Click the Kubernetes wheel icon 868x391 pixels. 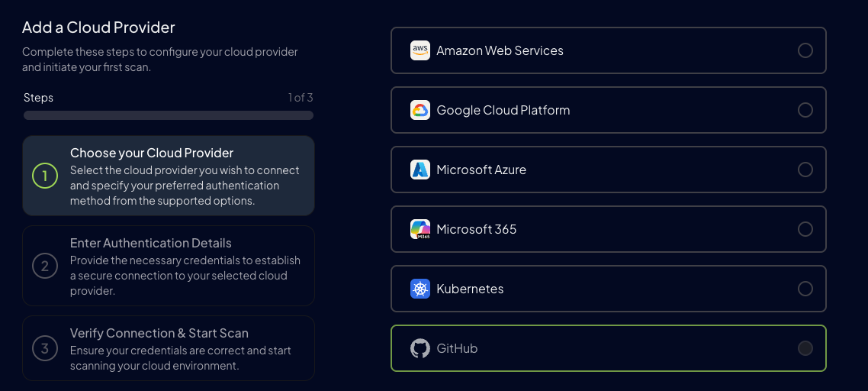pos(420,289)
